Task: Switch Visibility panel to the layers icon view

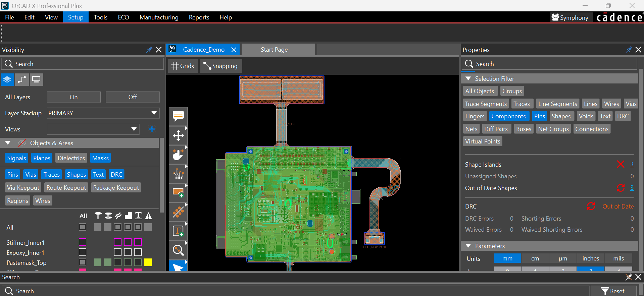Action: (7, 80)
